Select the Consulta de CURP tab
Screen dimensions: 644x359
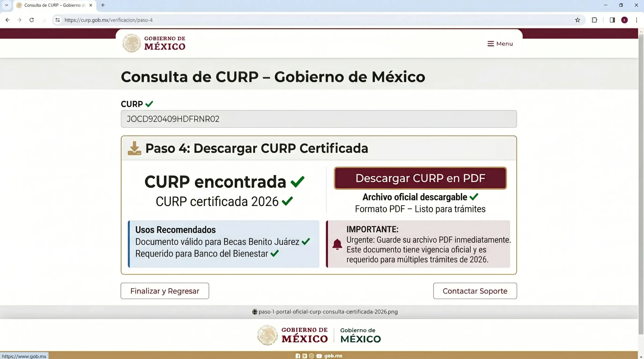55,5
